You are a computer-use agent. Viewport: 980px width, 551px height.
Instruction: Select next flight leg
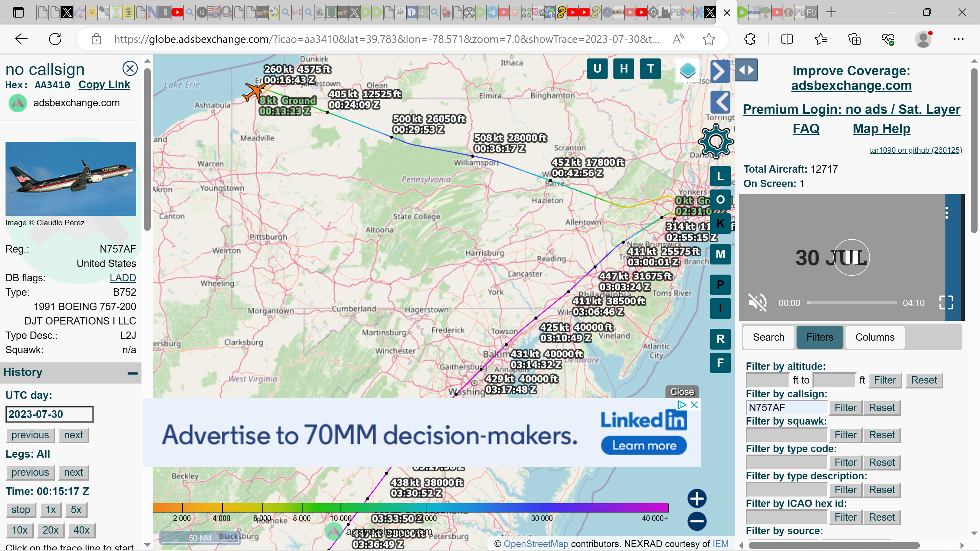[73, 473]
